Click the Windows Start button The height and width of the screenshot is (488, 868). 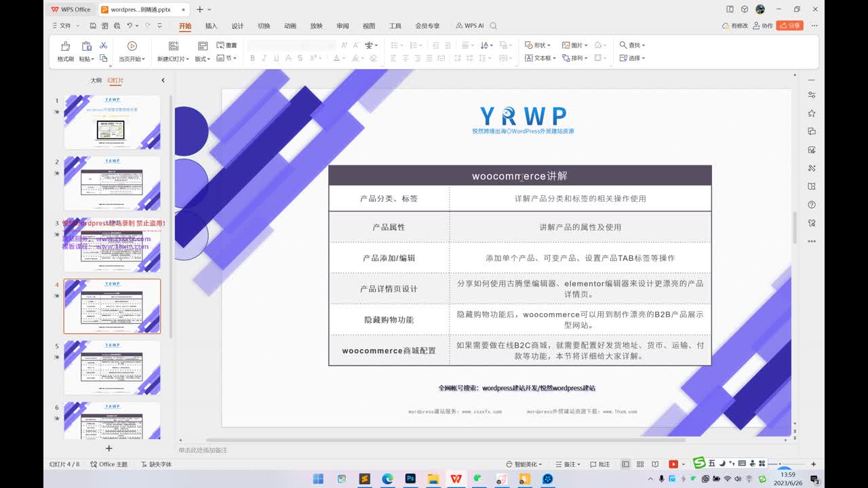click(x=318, y=479)
